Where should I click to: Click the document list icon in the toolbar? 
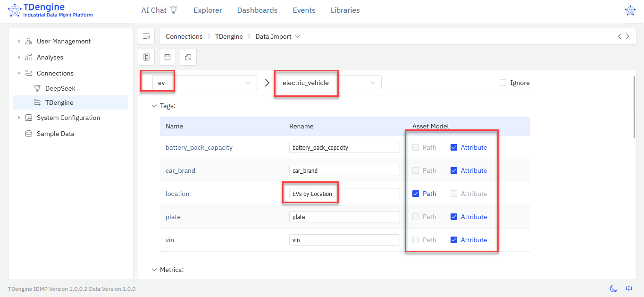[x=146, y=57]
